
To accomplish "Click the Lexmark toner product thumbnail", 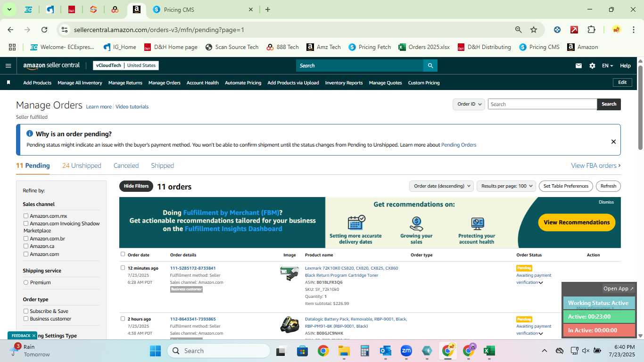I will (289, 274).
